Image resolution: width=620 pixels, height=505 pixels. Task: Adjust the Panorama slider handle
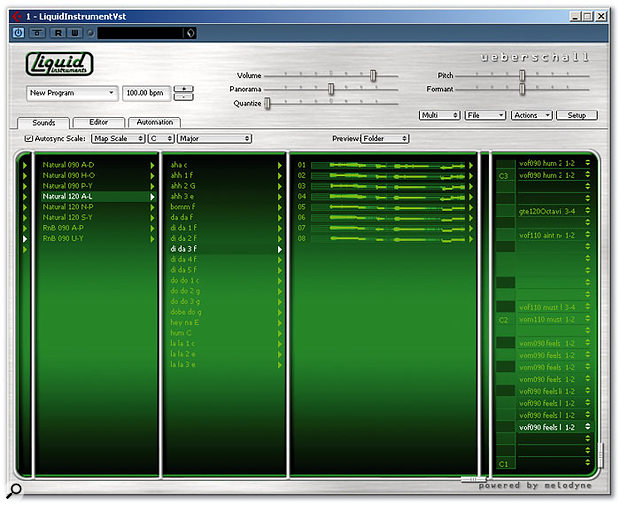(x=331, y=89)
